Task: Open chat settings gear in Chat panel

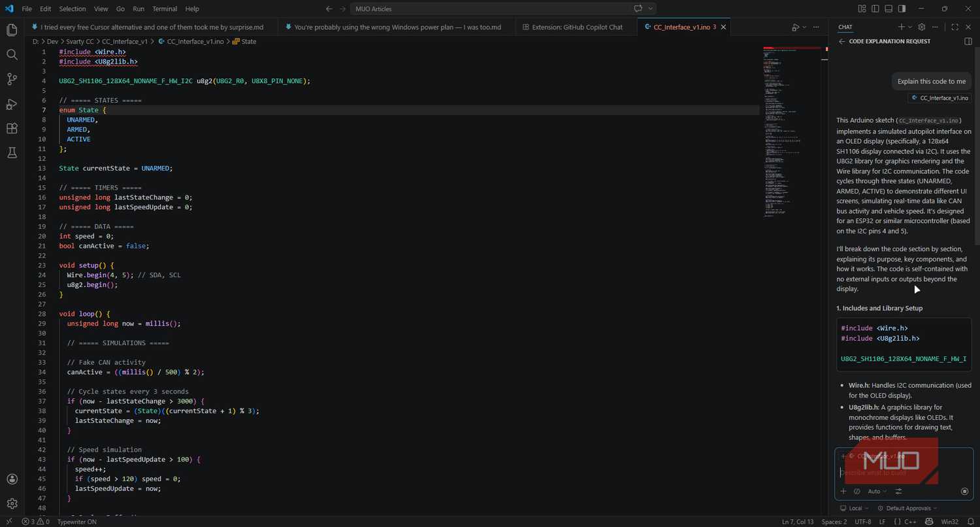Action: tap(922, 27)
